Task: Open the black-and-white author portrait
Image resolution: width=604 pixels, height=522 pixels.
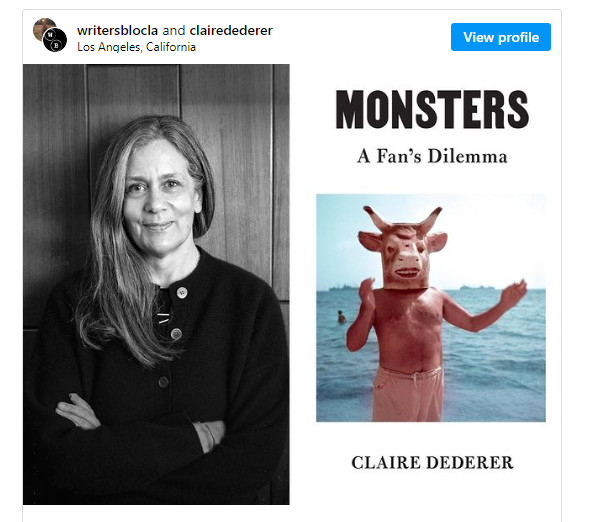Action: (156, 284)
